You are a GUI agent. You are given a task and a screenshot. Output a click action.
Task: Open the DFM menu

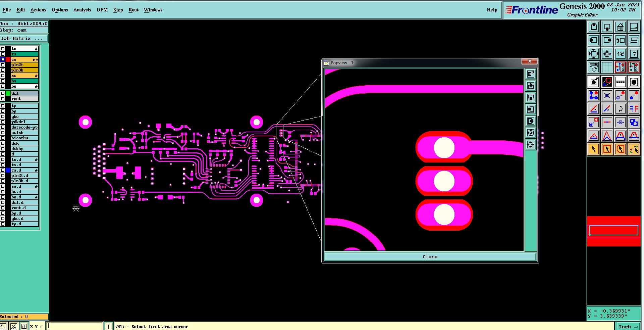[102, 10]
